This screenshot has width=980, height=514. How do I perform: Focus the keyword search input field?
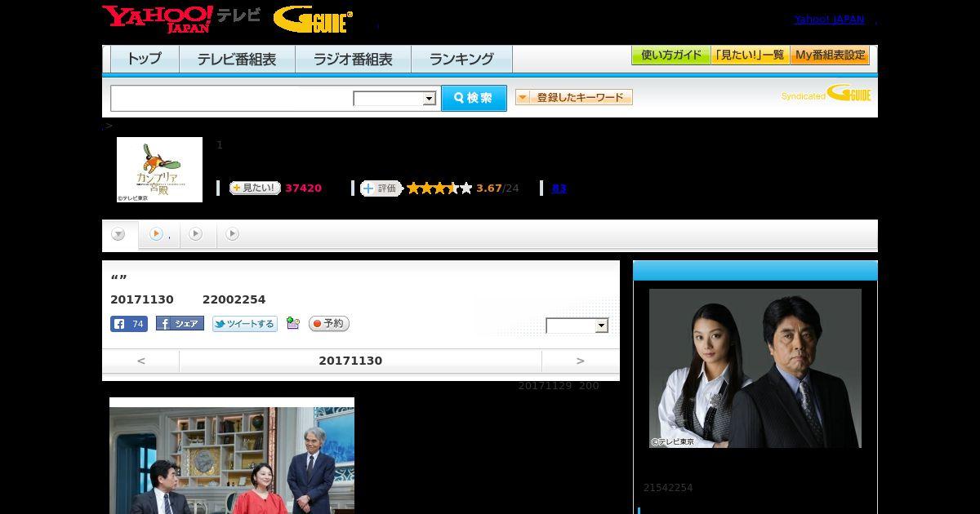pos(232,98)
